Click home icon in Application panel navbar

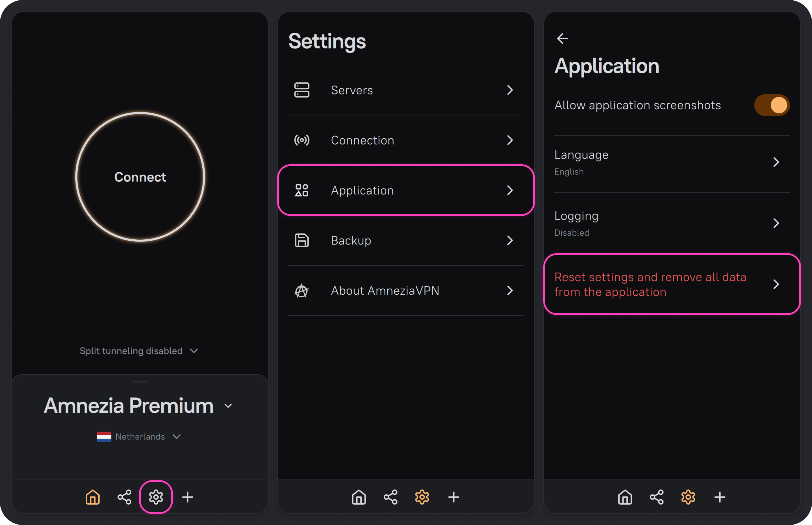625,497
